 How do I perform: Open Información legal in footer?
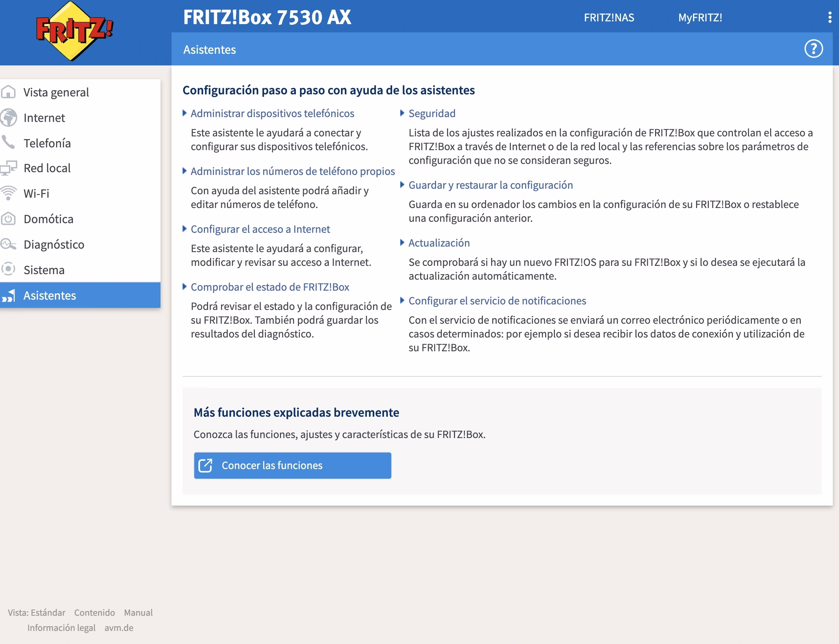(61, 628)
